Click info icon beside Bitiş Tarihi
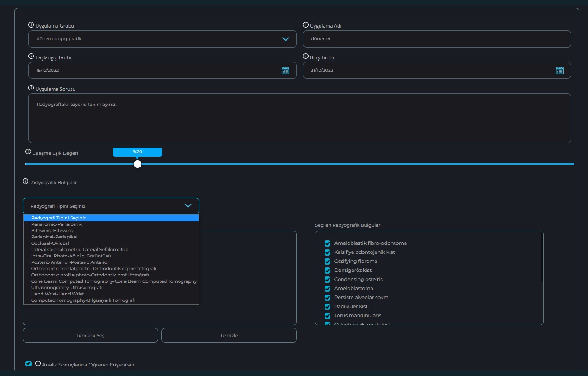The width and height of the screenshot is (588, 376). pyautogui.click(x=306, y=57)
